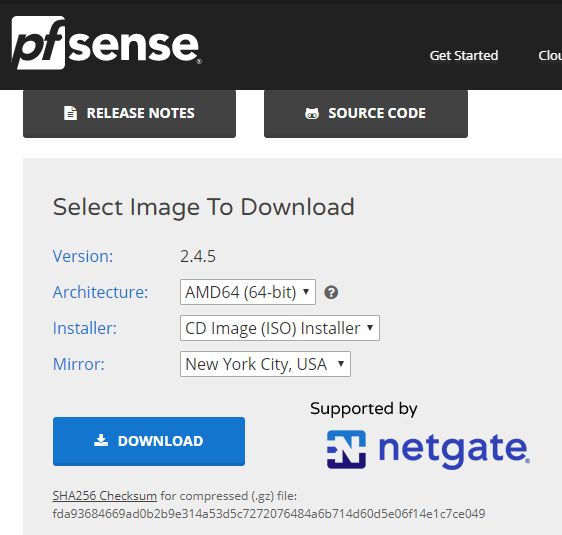Screen dimensions: 562x535
Task: Open the CD Image (ISO) Installer dropdown
Action: pos(280,328)
